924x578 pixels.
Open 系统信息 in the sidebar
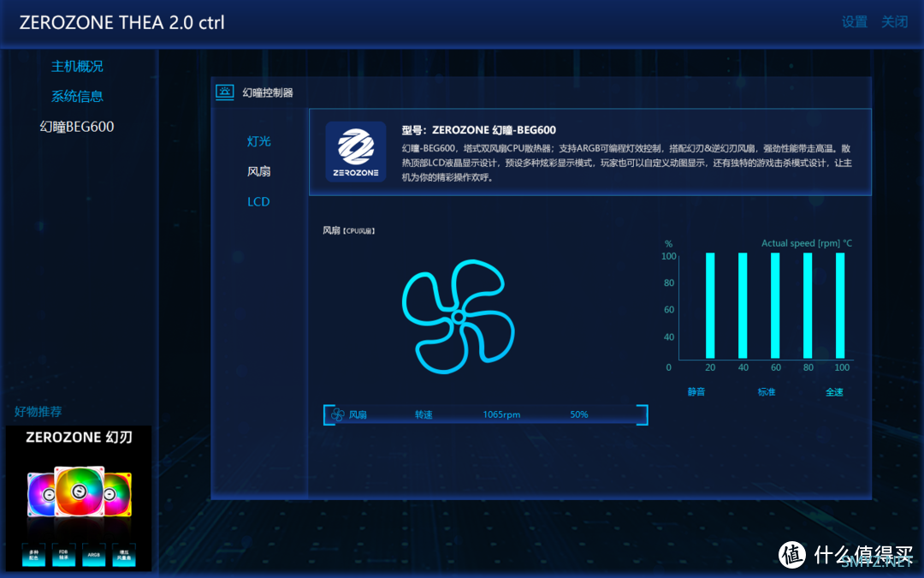pyautogui.click(x=77, y=96)
